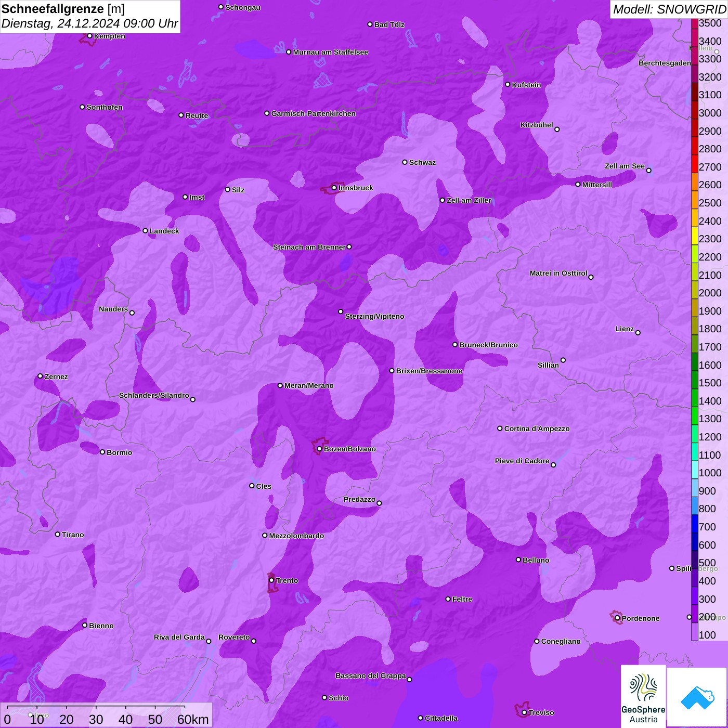Select the Belluno marker dot
Screen dimensions: 728x728
click(x=518, y=560)
